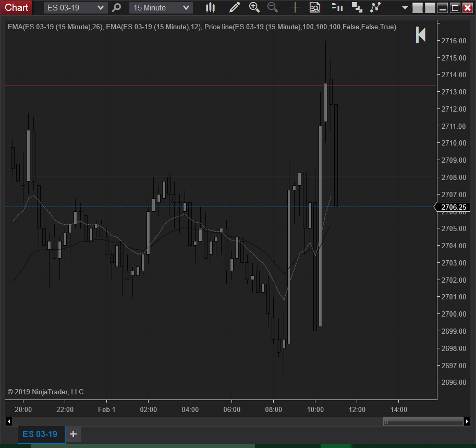Image resolution: width=476 pixels, height=448 pixels.
Task: Click the red horizontal line near 2713
Action: [221, 86]
